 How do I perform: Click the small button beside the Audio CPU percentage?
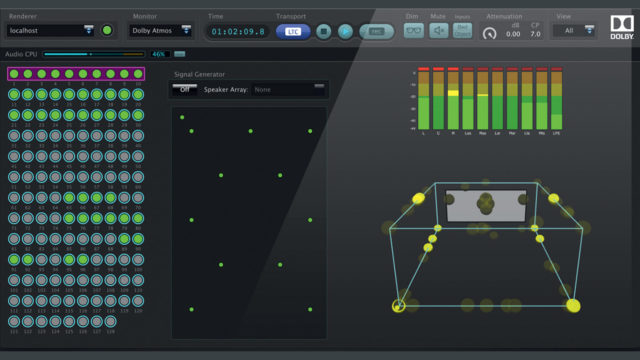(180, 54)
